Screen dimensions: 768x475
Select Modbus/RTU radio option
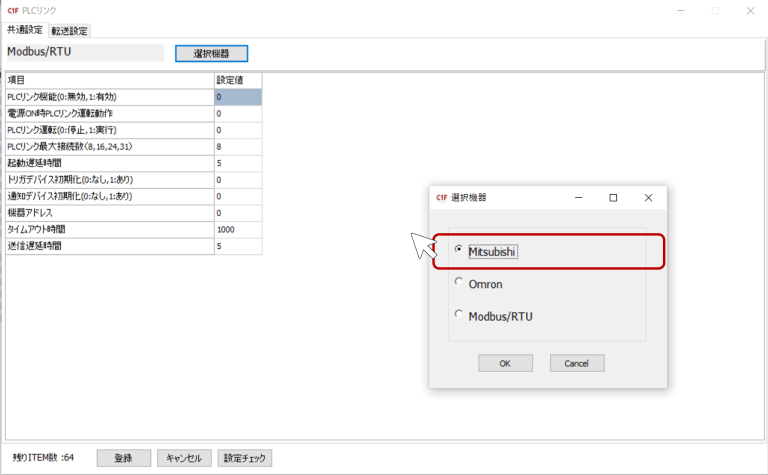pyautogui.click(x=460, y=314)
